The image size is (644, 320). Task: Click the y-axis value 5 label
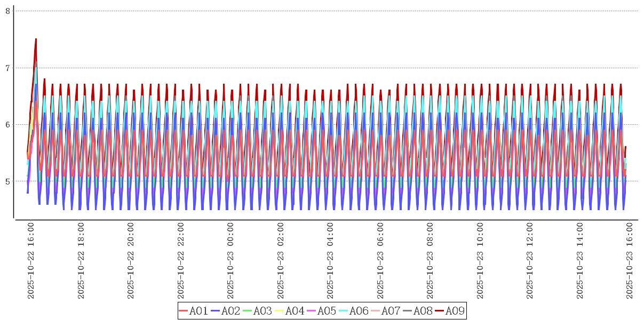(7, 182)
